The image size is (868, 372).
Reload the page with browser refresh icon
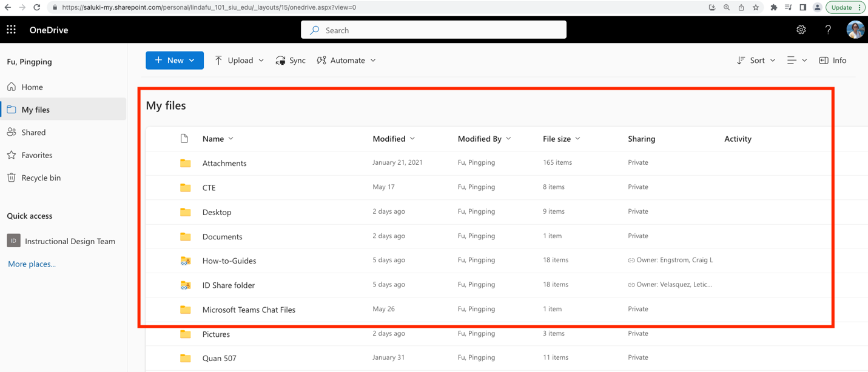(x=37, y=7)
